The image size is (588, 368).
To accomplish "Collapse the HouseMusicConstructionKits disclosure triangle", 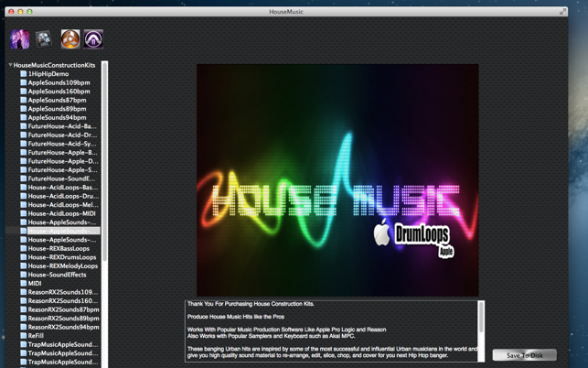I will (10, 65).
